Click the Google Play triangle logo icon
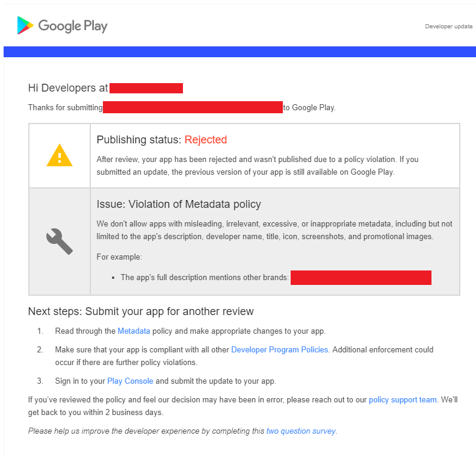Image resolution: width=476 pixels, height=456 pixels. (25, 25)
